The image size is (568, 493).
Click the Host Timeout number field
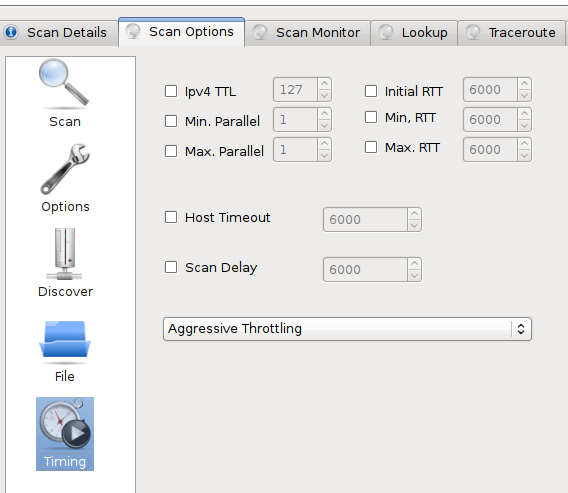(365, 220)
